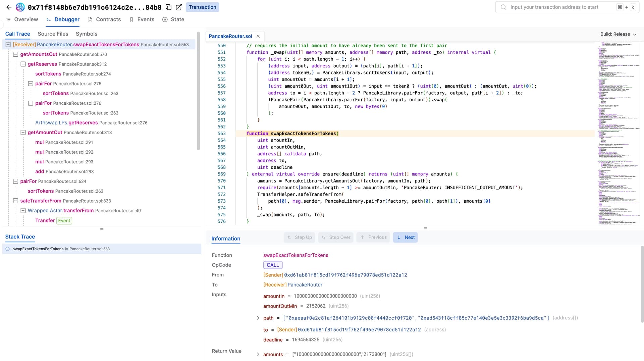This screenshot has height=361, width=644.
Task: Select the Call Trace panel tab
Action: click(18, 34)
